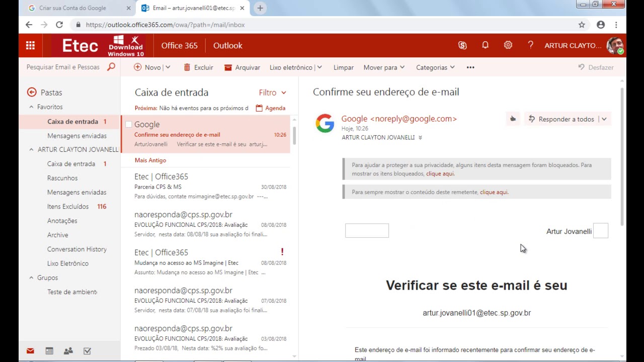This screenshot has height=362, width=644.
Task: Click Office 365 header link
Action: pyautogui.click(x=179, y=45)
